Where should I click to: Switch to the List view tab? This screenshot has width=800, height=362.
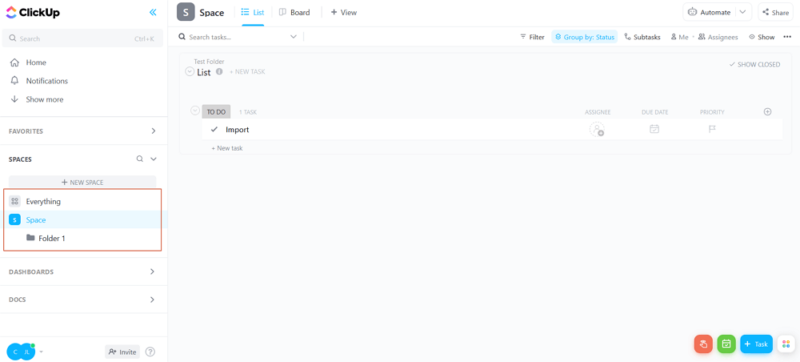click(253, 12)
